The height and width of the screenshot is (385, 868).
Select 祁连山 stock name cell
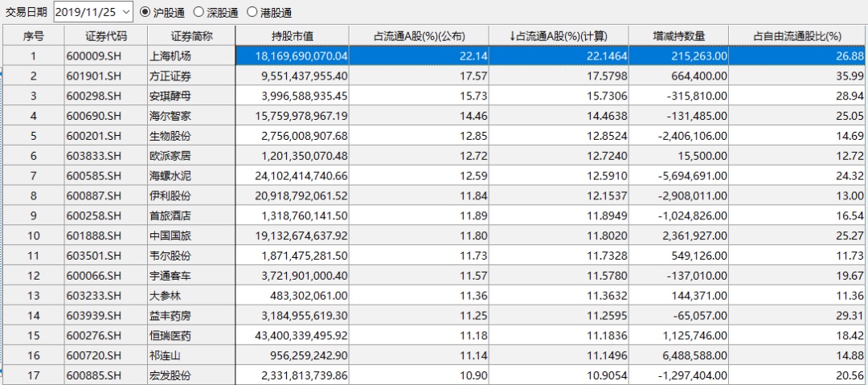point(191,355)
